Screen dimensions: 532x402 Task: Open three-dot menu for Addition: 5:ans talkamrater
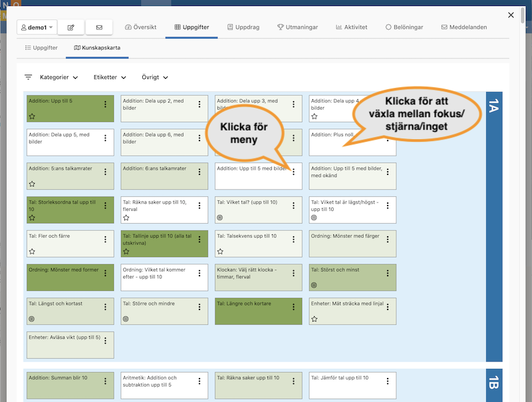tap(105, 172)
